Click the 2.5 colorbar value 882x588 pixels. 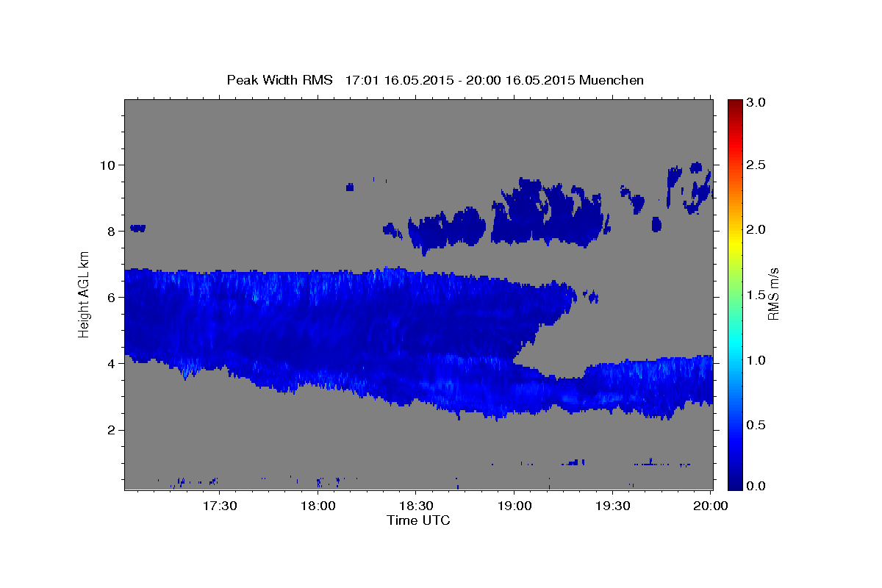point(757,165)
